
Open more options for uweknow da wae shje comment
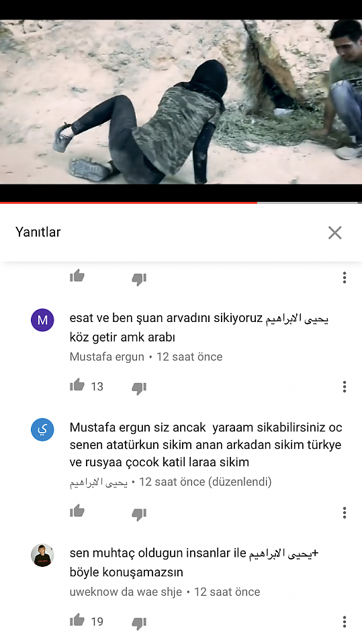pos(345,621)
